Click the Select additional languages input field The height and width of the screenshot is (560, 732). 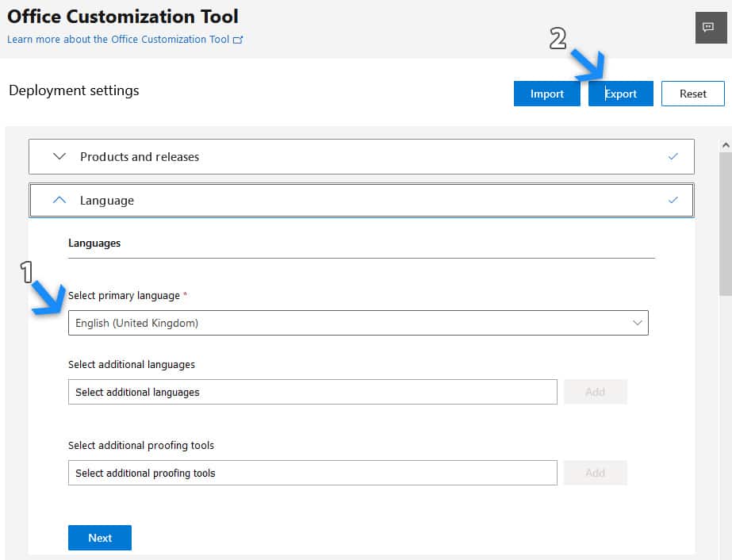(312, 391)
